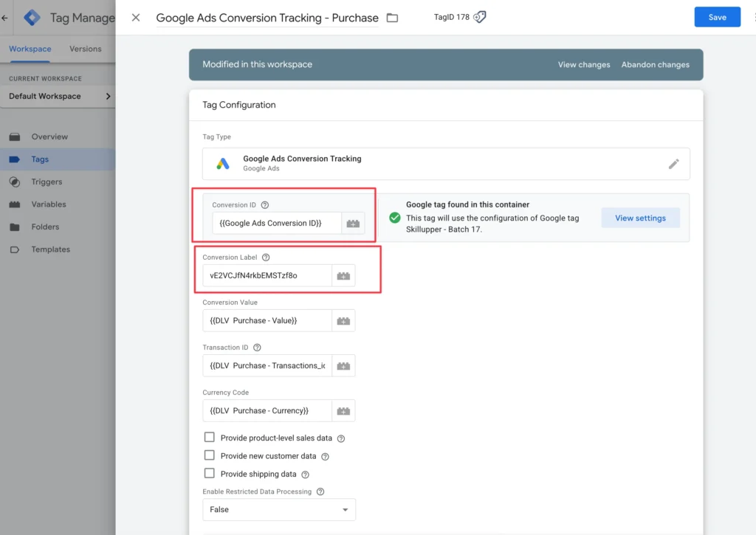Image resolution: width=756 pixels, height=535 pixels.
Task: Open Tags in the sidebar
Action: tap(58, 159)
